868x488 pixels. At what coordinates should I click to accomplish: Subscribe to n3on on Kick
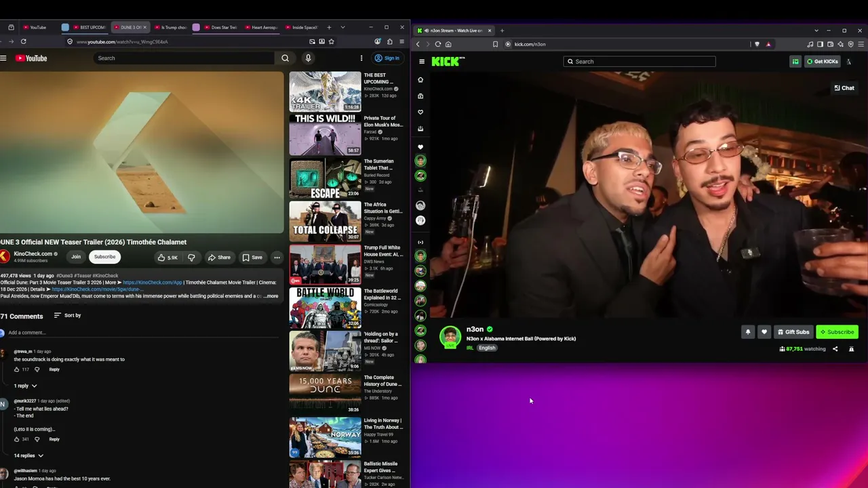point(836,332)
